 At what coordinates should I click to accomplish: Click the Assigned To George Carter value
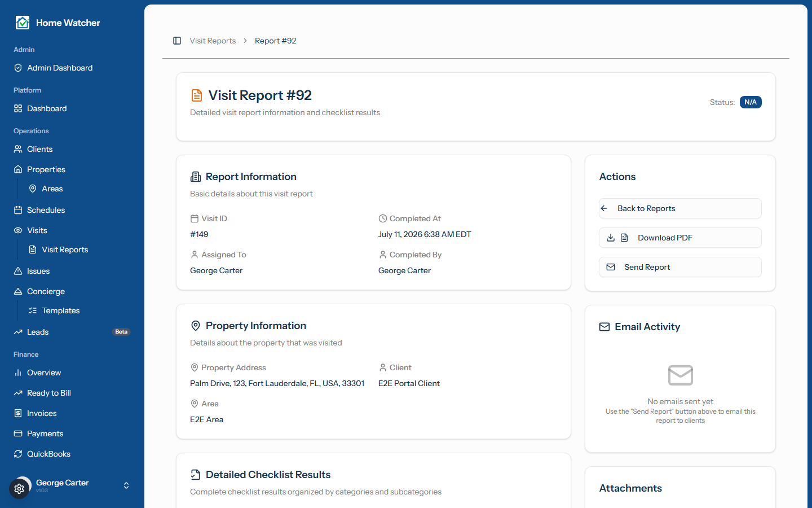[x=216, y=270]
